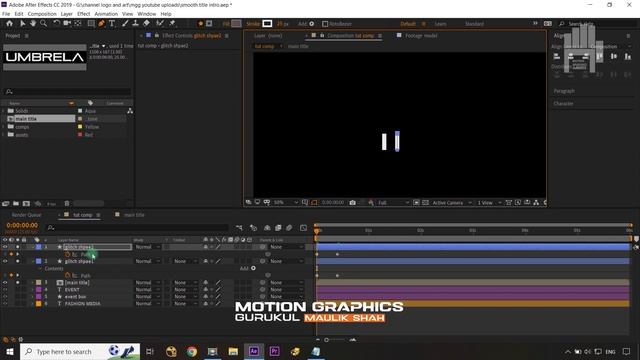The height and width of the screenshot is (360, 640).
Task: Open the Footage (none) viewer tab
Action: 421,36
